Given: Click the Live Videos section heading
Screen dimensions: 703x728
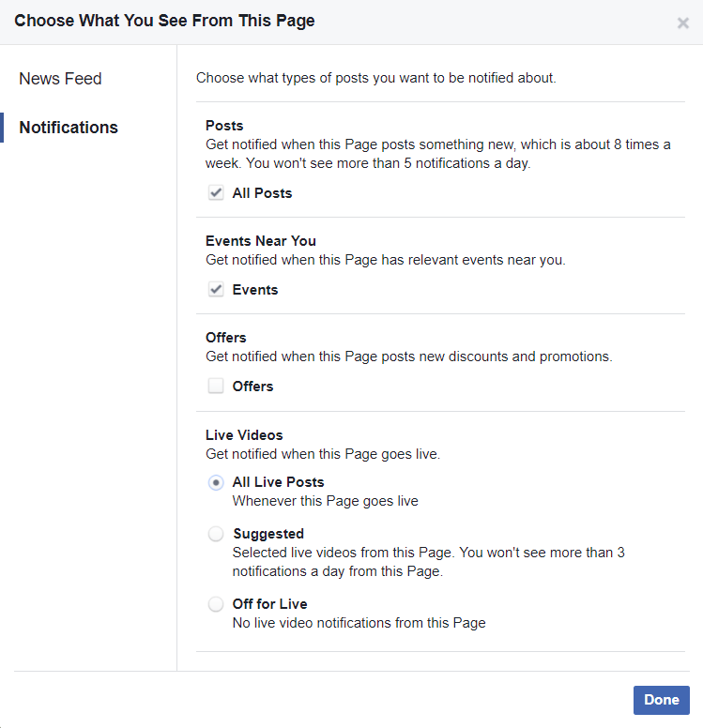Looking at the screenshot, I should pos(244,435).
